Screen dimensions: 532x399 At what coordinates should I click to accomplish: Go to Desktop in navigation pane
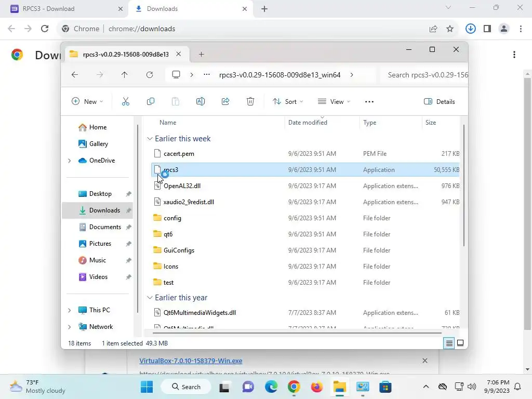(98, 194)
